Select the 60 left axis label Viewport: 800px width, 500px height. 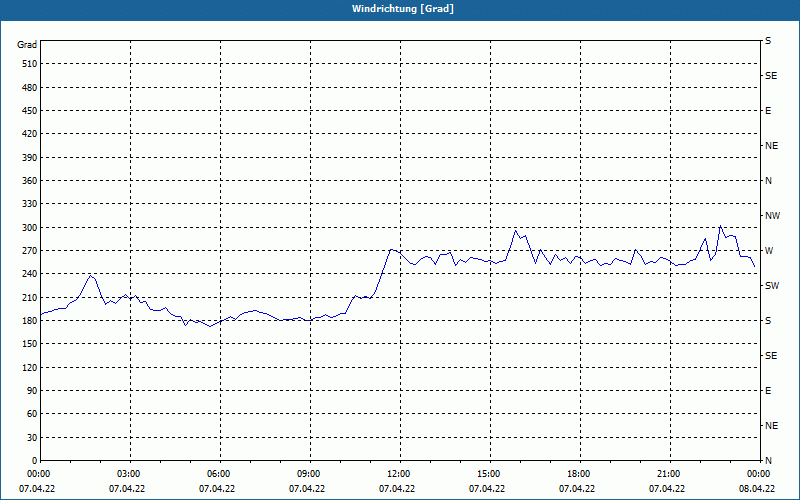tap(32, 414)
